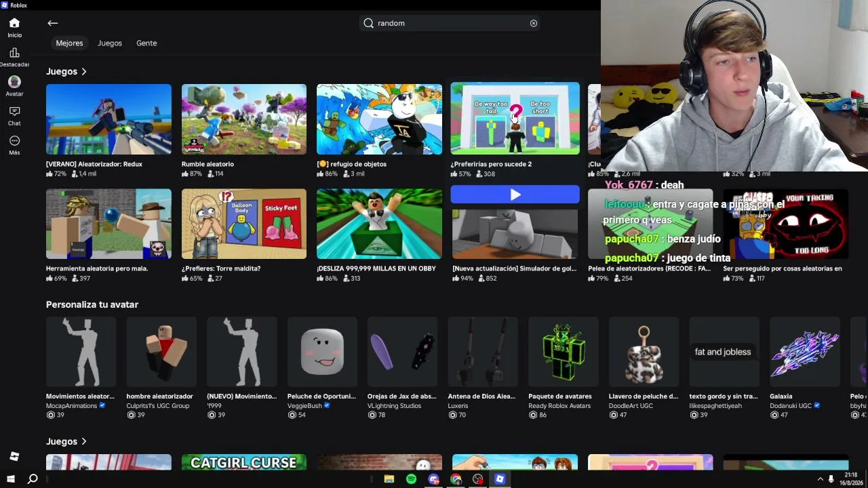Open creator 'CulpritsT's UGC Group' link

click(x=158, y=406)
